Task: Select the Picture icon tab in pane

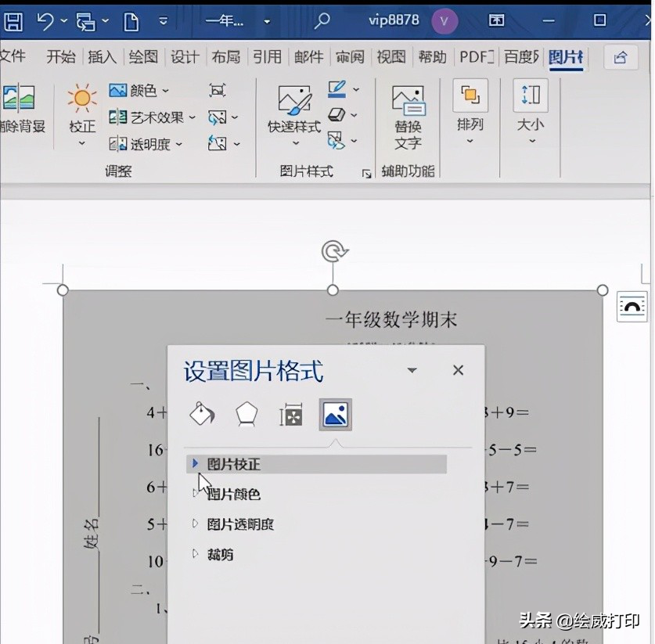Action: coord(335,415)
